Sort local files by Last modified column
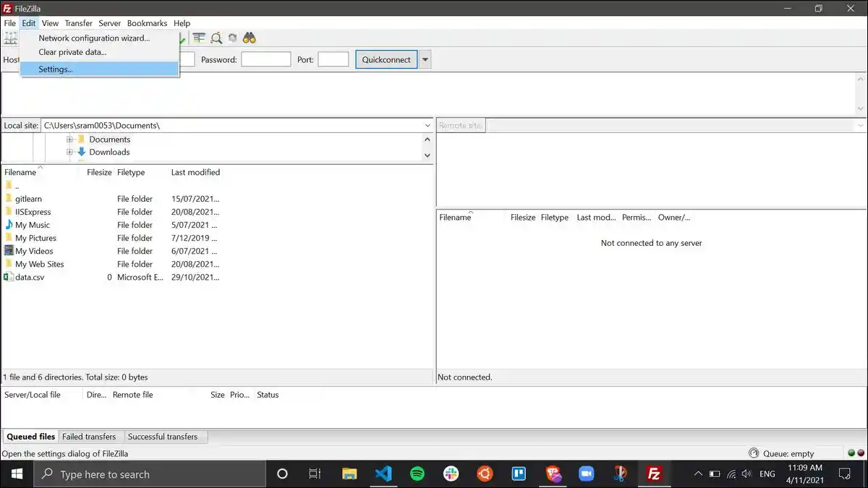 [x=195, y=172]
